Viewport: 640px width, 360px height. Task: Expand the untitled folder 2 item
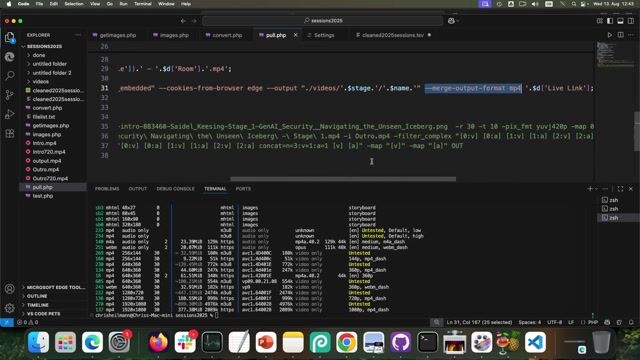pyautogui.click(x=52, y=73)
